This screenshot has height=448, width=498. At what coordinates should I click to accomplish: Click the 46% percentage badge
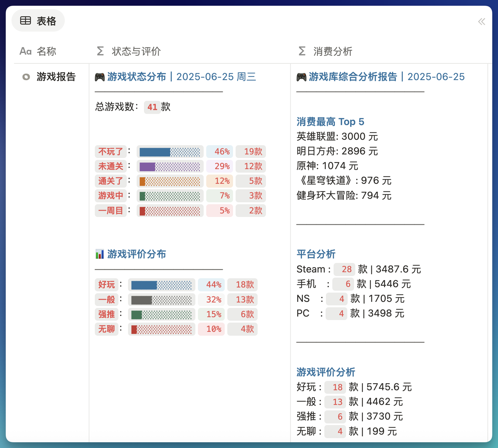220,152
